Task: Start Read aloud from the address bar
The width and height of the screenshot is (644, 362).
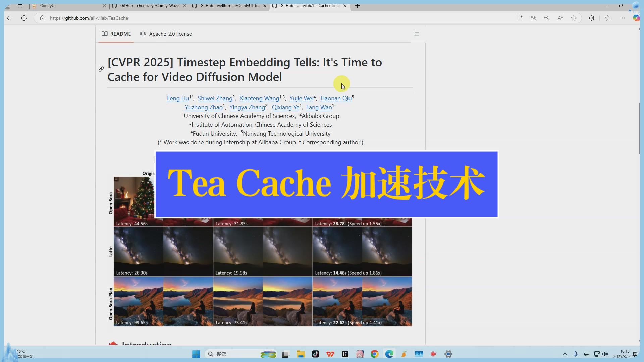Action: [x=560, y=18]
